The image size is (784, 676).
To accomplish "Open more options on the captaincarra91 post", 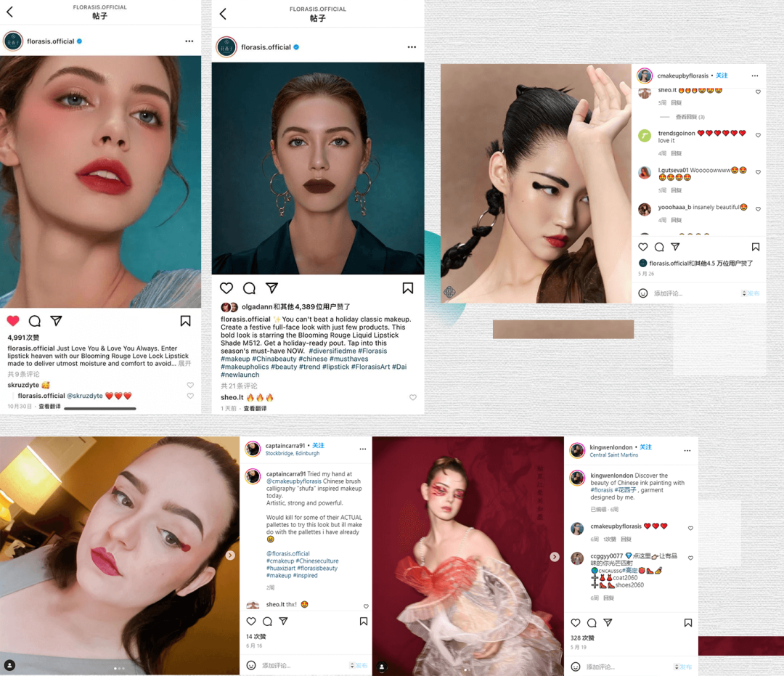I will [x=362, y=449].
